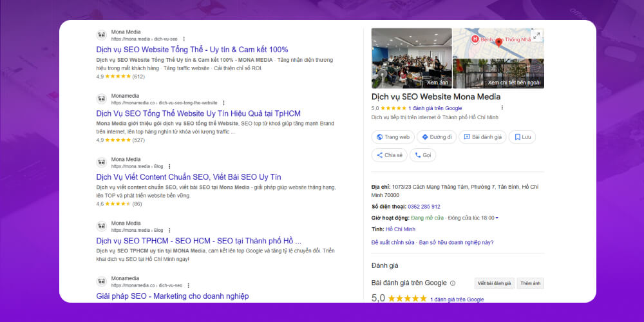Click the hospital H marker on map
644x322 pixels.
pos(475,39)
